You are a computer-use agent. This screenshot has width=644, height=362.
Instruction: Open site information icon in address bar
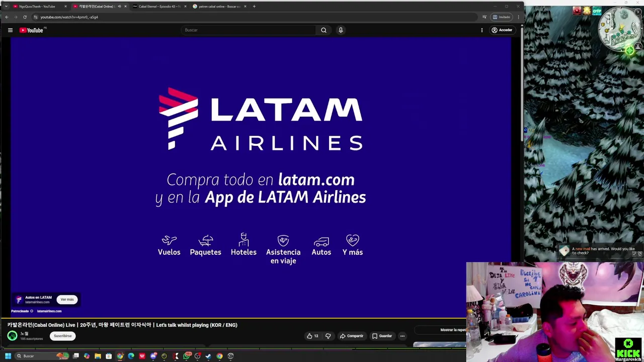point(35,17)
